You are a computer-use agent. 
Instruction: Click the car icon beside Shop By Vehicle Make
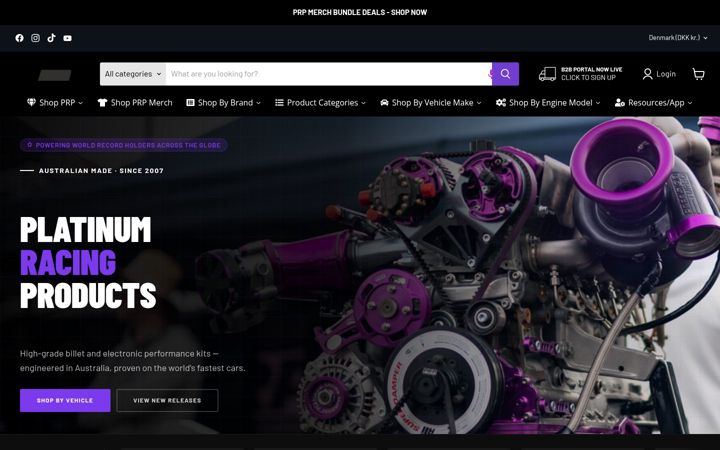point(384,102)
